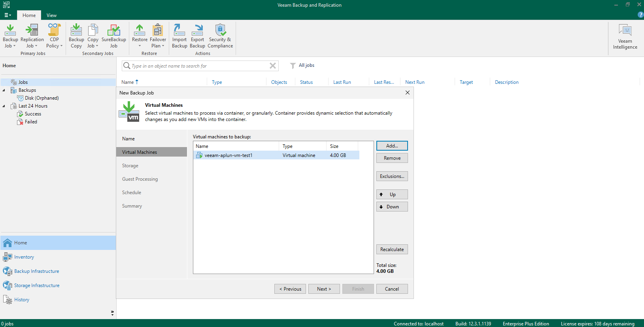This screenshot has width=644, height=327.
Task: Move the selected VM Up
Action: pos(392,195)
